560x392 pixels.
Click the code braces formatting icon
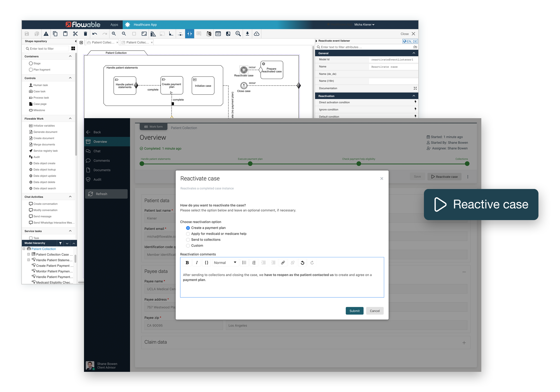point(206,263)
